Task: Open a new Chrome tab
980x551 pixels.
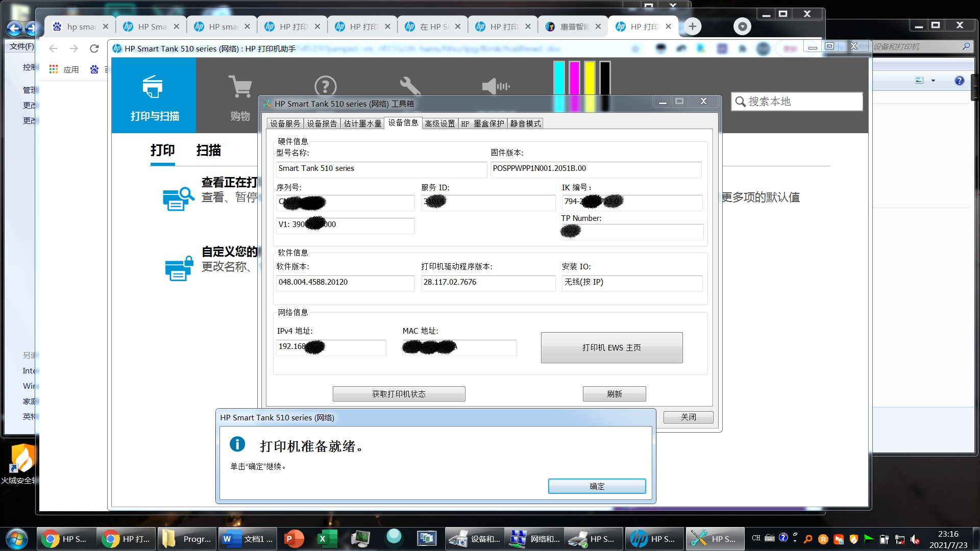Action: (x=692, y=27)
